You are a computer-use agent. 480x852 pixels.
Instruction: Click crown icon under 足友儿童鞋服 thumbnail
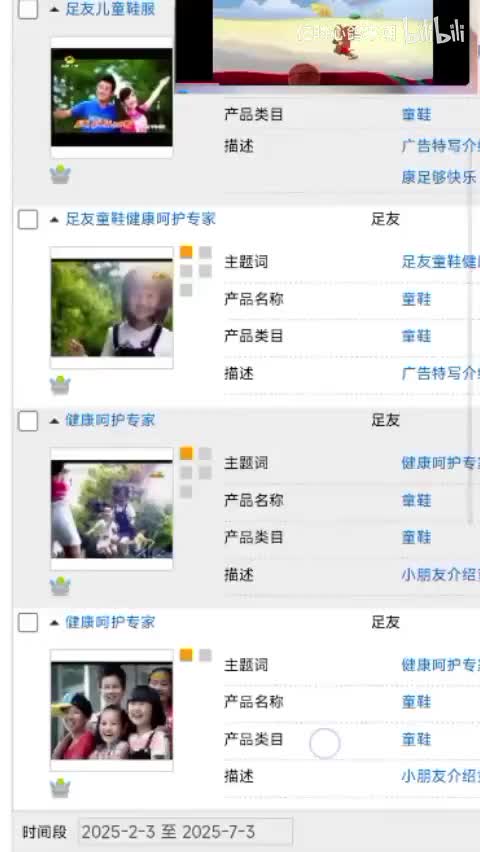(x=60, y=174)
